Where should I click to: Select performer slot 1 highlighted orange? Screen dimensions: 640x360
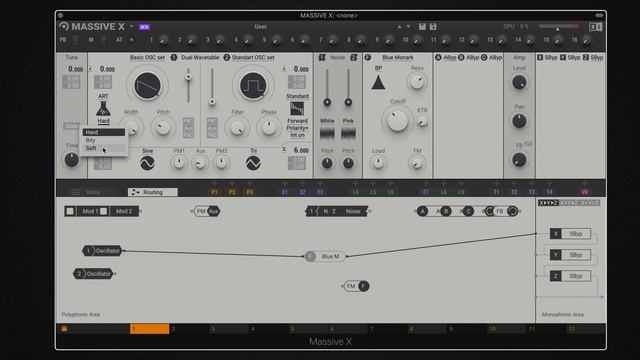click(x=149, y=329)
